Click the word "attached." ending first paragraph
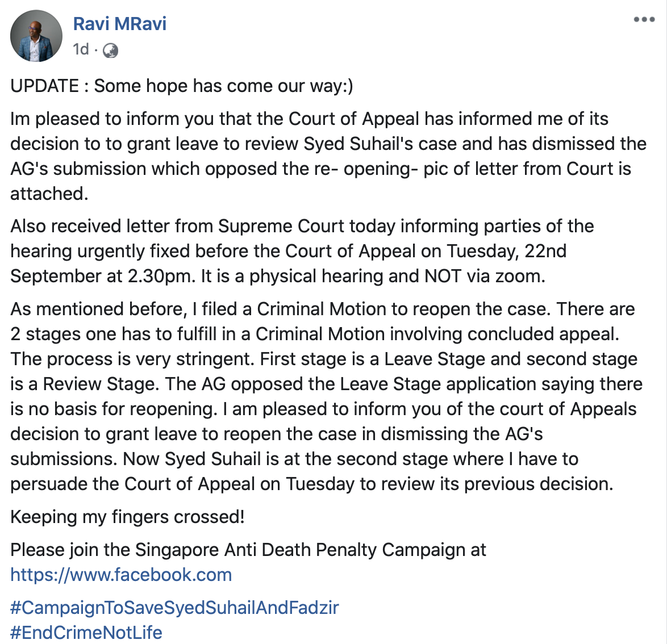Screen dimensions: 667x644 49,194
